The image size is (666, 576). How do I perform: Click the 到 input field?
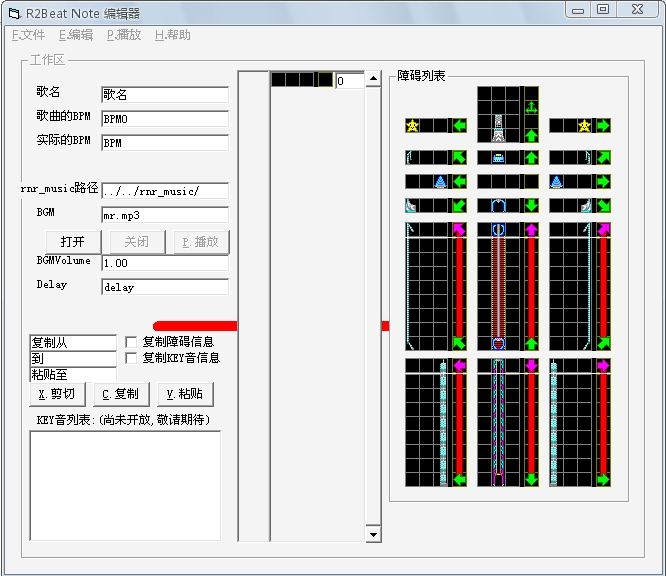click(x=73, y=359)
